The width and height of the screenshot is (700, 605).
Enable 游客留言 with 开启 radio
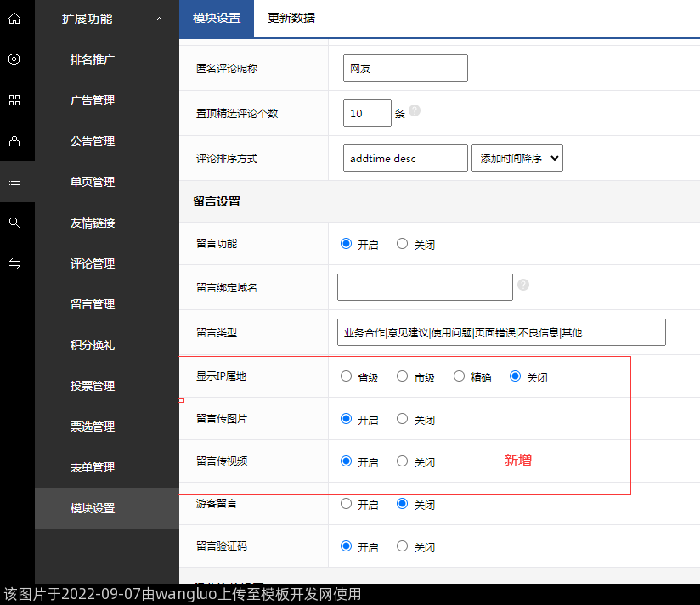[346, 504]
